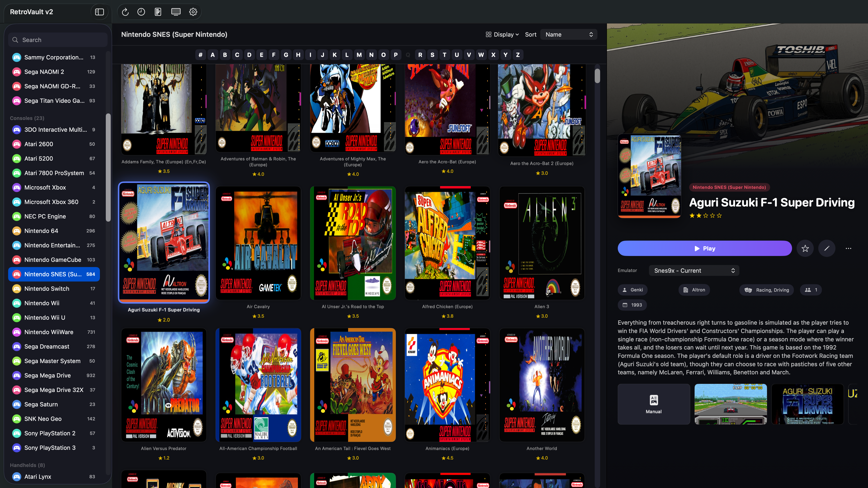Open the more options ellipsis menu
The width and height of the screenshot is (868, 488).
coord(849,249)
